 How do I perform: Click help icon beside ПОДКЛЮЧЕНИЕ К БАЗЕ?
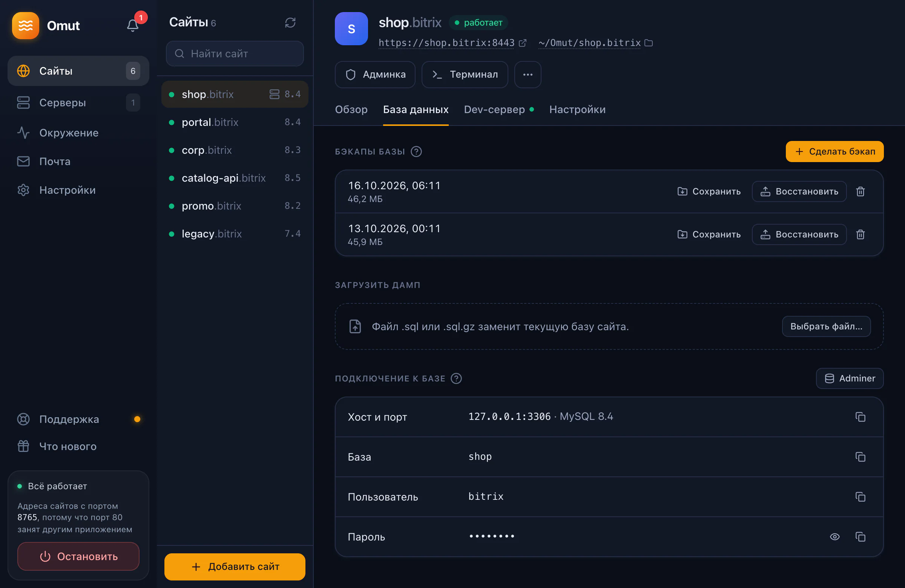(x=456, y=378)
